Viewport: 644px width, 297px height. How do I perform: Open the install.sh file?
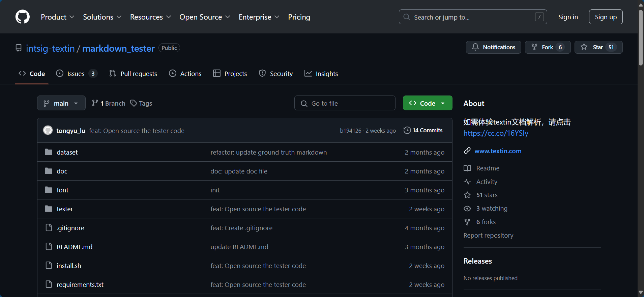pos(69,266)
